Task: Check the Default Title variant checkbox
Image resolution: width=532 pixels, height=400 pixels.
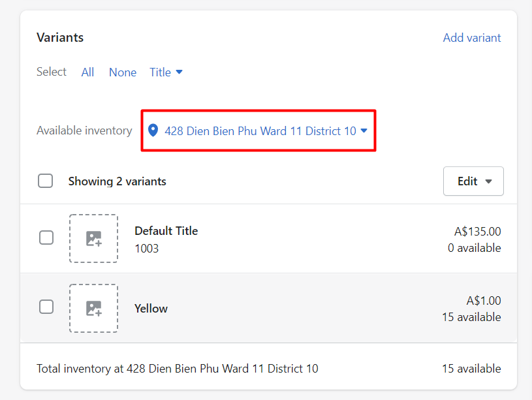Action: [x=46, y=238]
